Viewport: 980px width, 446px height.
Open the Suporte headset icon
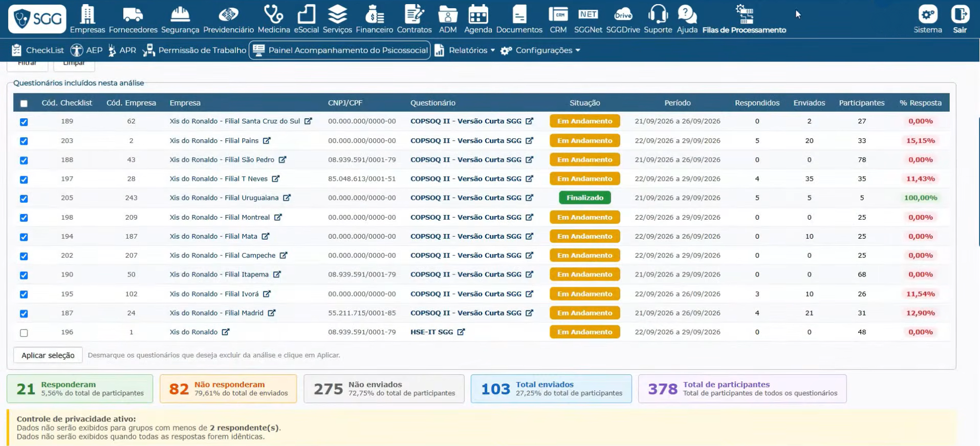tap(658, 15)
